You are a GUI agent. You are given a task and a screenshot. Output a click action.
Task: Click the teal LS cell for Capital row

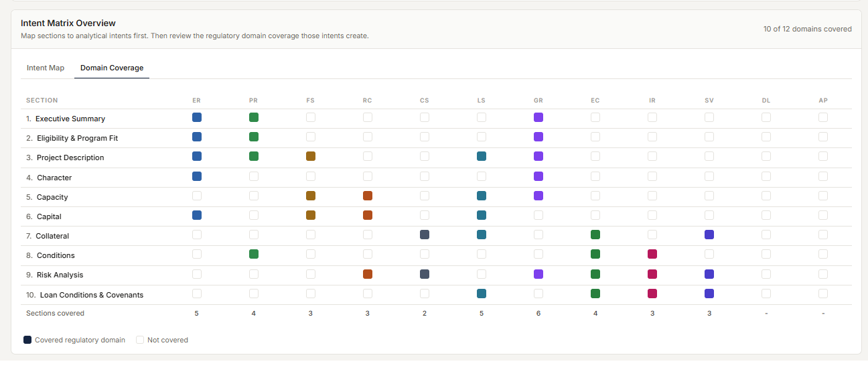(x=482, y=215)
